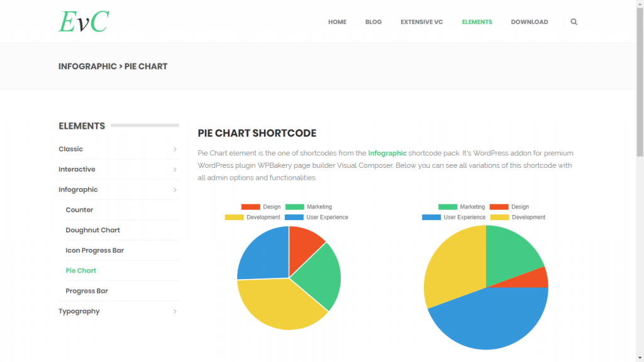The height and width of the screenshot is (362, 644).
Task: Toggle Design legend swatch in right chart
Action: pos(499,207)
